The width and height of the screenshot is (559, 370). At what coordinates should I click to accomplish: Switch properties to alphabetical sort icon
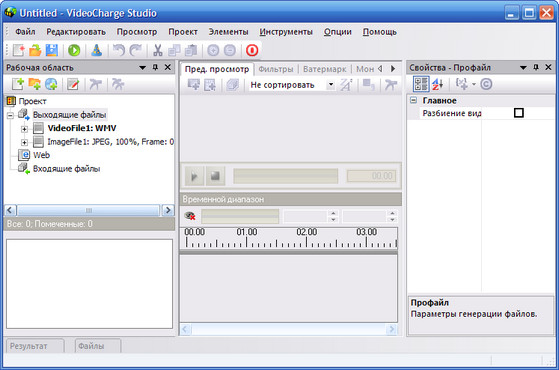pos(438,84)
